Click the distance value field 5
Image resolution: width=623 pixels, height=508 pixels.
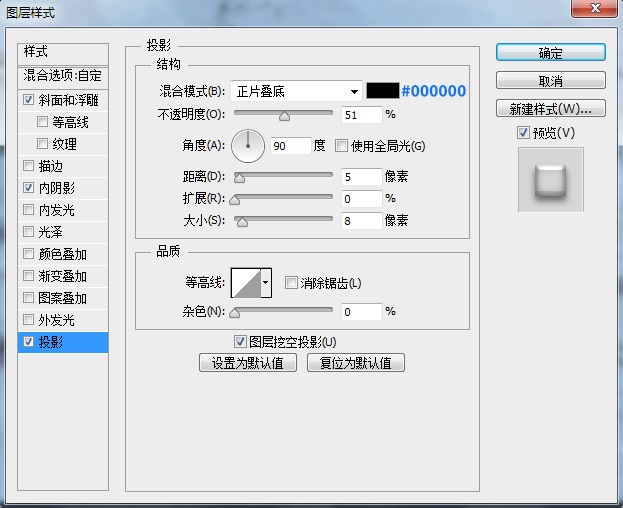coord(362,176)
